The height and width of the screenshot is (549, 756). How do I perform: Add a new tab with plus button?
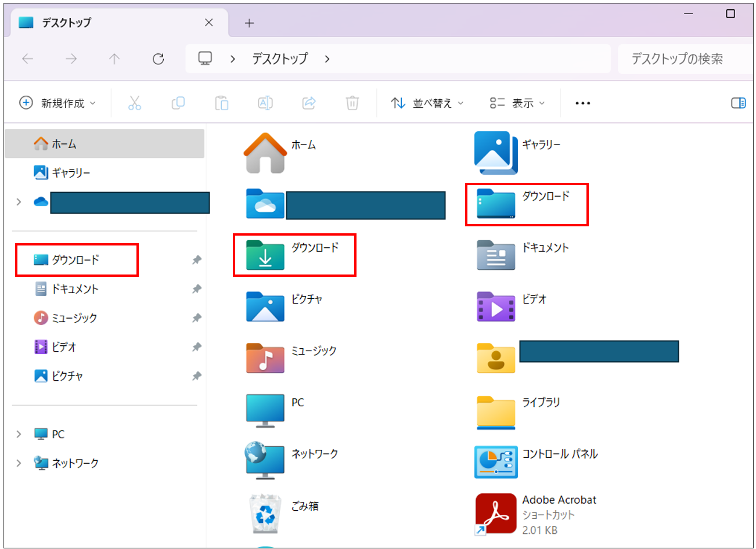tap(249, 23)
